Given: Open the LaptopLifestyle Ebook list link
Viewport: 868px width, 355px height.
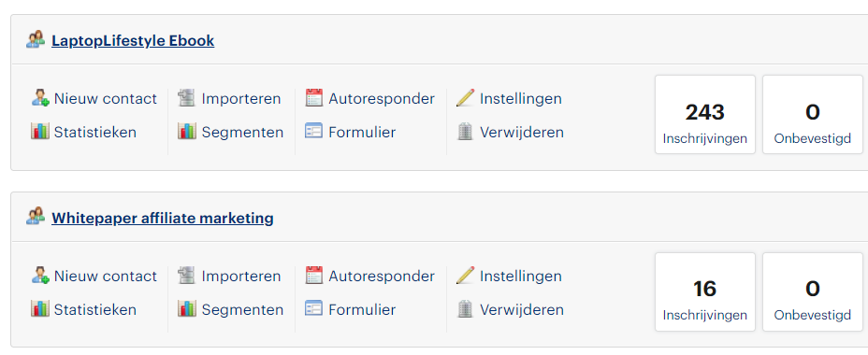Looking at the screenshot, I should point(133,41).
